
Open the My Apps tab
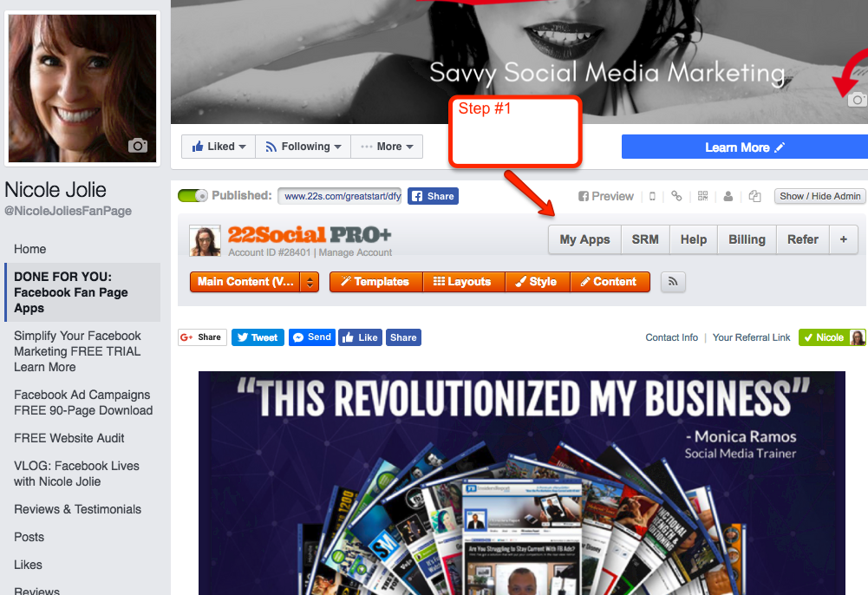click(584, 239)
